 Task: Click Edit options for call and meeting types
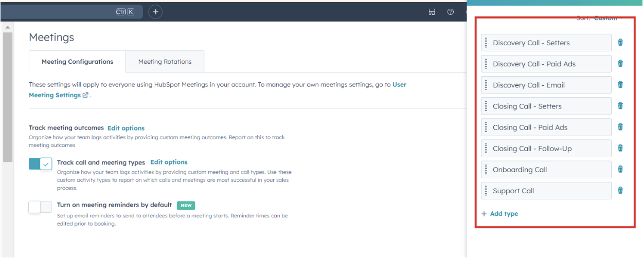pyautogui.click(x=169, y=162)
